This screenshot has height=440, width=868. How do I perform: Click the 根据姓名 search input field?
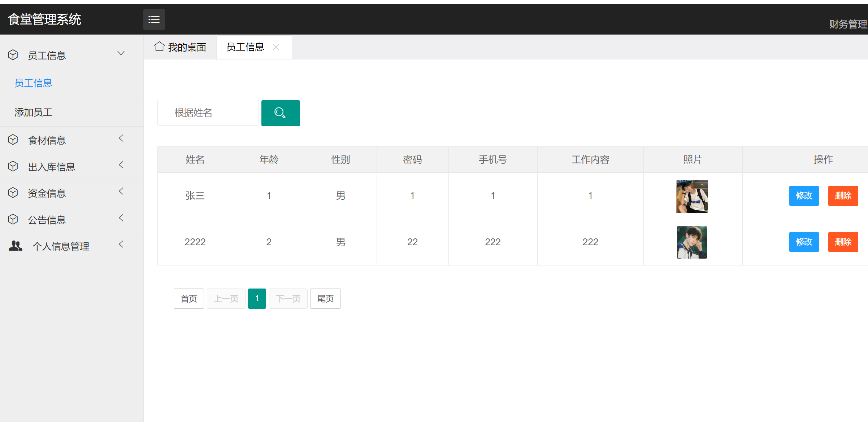[208, 113]
